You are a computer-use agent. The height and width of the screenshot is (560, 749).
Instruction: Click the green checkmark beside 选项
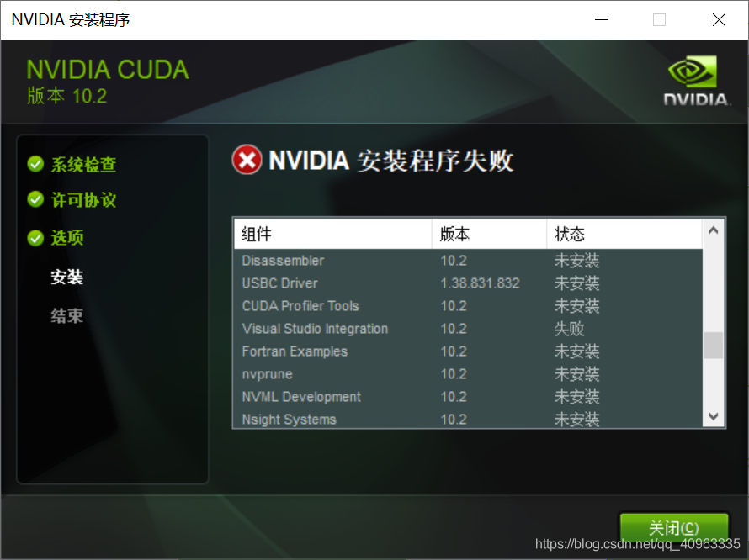click(x=35, y=238)
